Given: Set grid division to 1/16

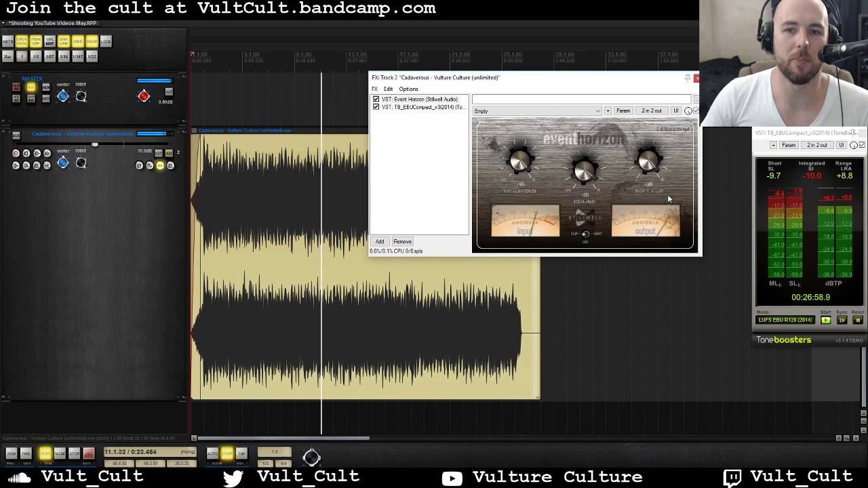Looking at the screenshot, I should pyautogui.click(x=64, y=57).
